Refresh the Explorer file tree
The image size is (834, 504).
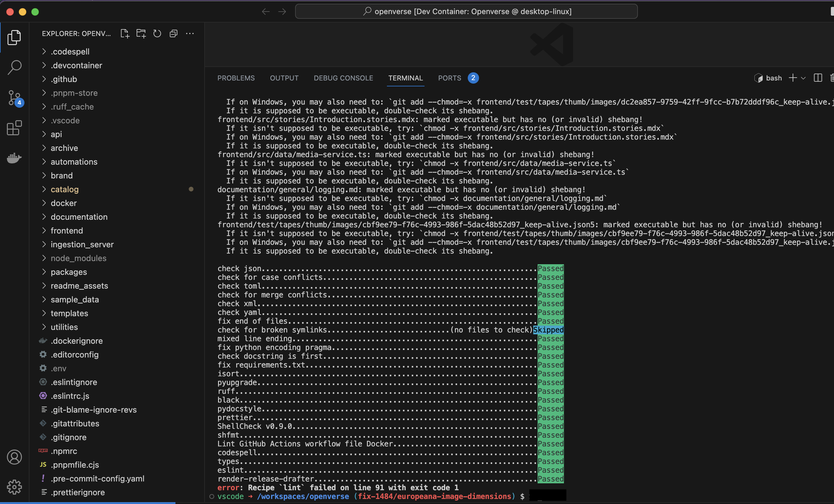click(157, 33)
